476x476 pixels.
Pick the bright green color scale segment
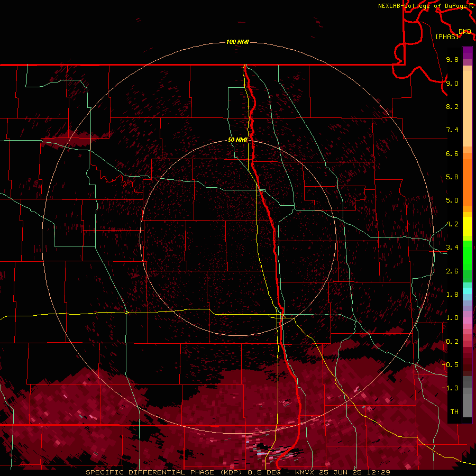coord(467,255)
